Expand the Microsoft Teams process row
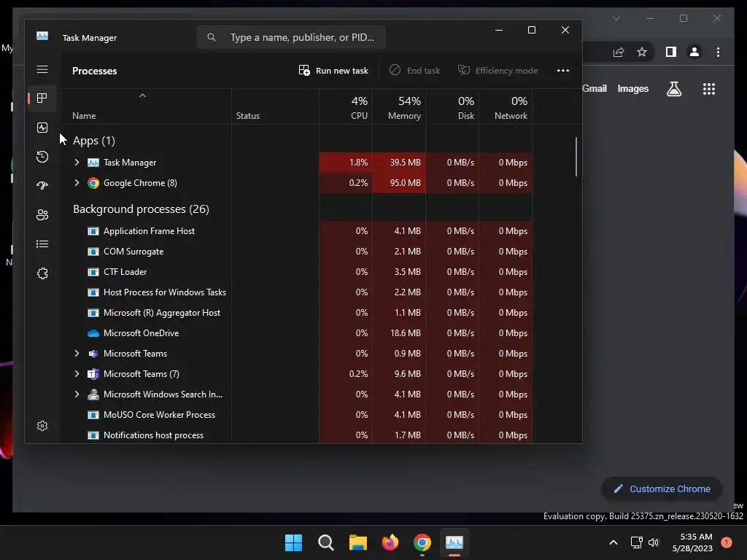747x560 pixels. click(x=77, y=354)
